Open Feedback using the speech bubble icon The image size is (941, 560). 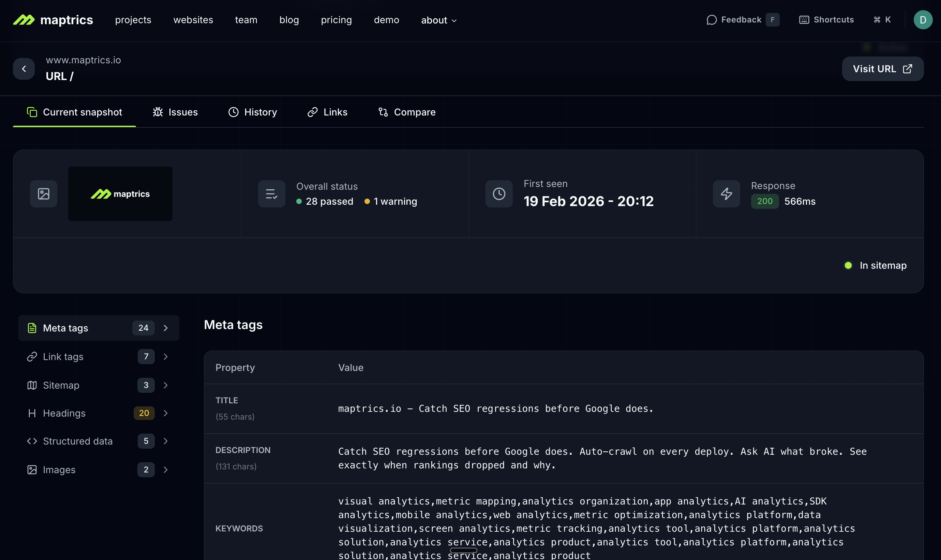click(x=712, y=20)
